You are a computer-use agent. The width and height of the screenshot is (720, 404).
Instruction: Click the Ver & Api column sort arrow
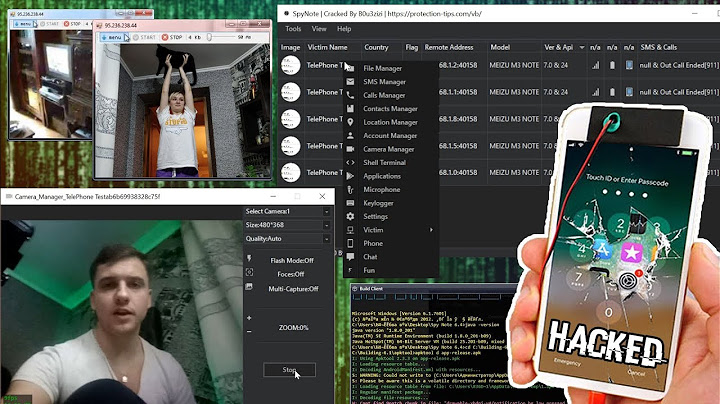click(582, 47)
